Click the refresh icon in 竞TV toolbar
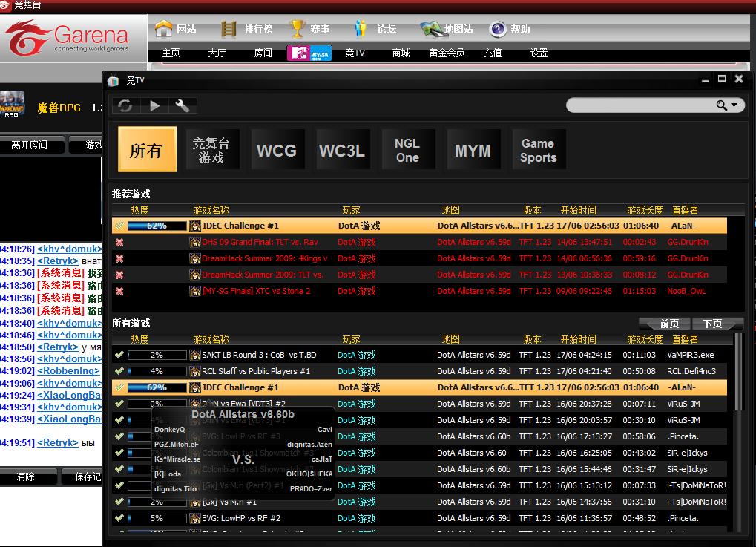Screen dimensions: 756x547 point(125,105)
